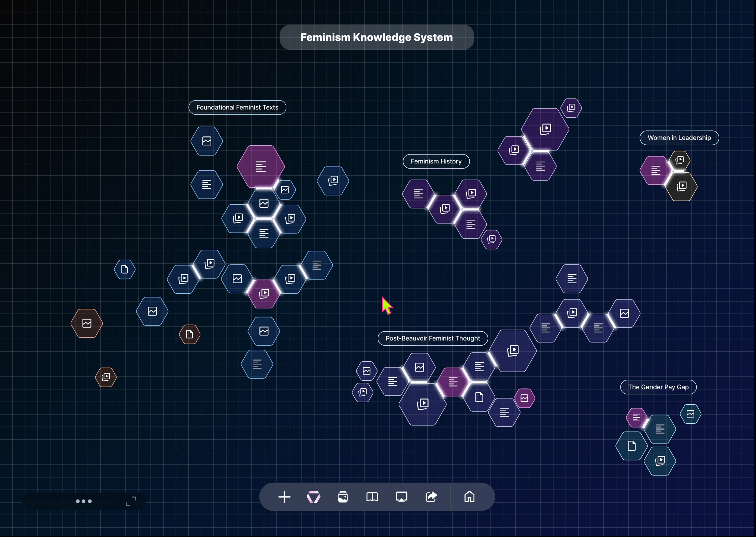Open the three-dots more options menu
This screenshot has width=756, height=537.
coord(84,501)
